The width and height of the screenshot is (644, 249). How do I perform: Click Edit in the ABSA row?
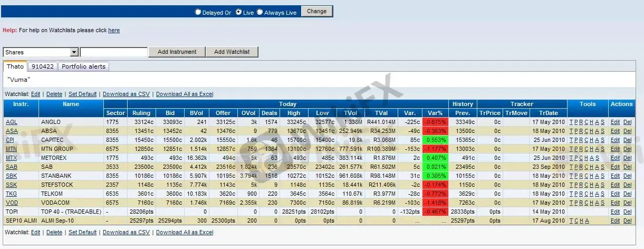[x=615, y=131]
